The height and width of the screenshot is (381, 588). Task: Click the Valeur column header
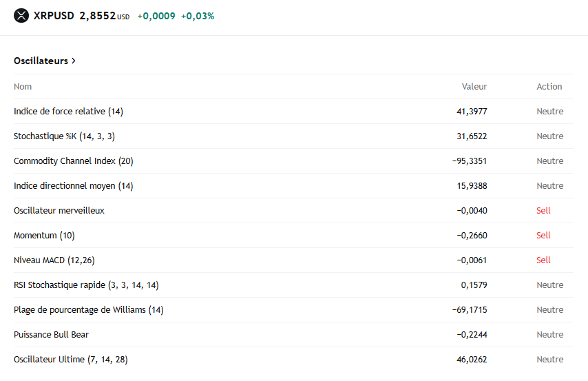click(x=474, y=86)
